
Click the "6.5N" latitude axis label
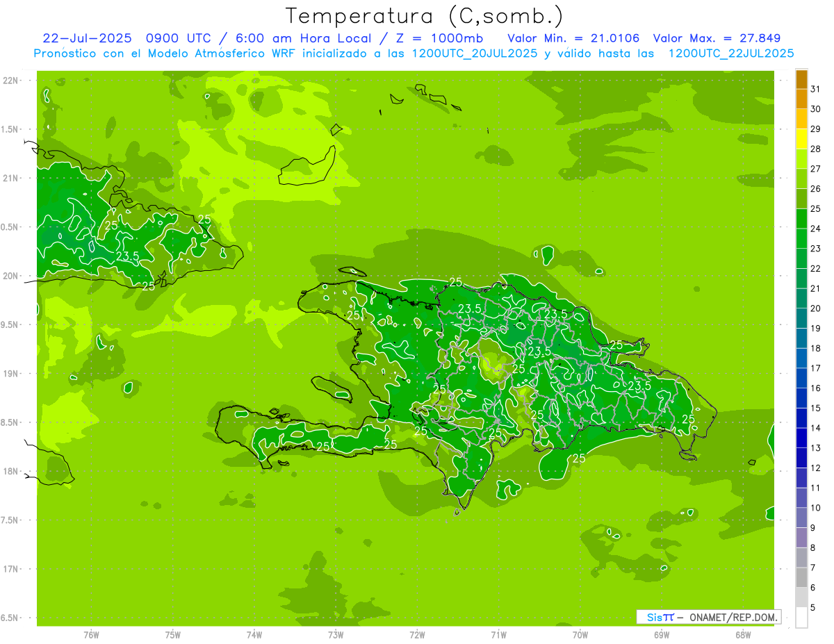(10, 618)
